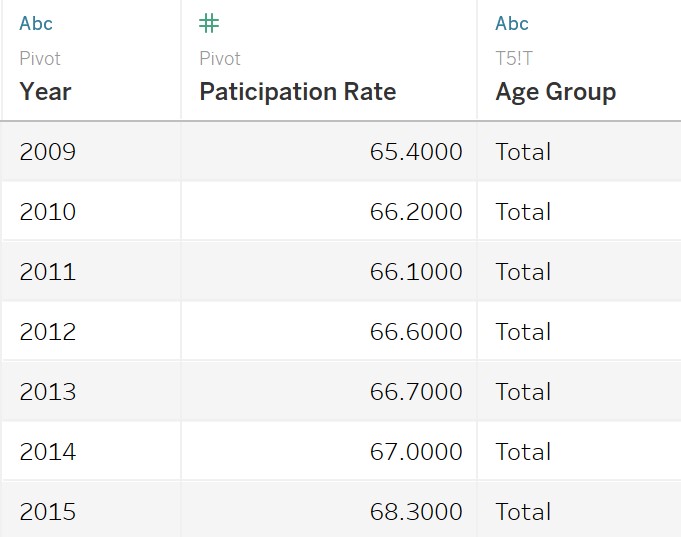Click the Pivot label above Year
This screenshot has height=537, width=681.
click(x=40, y=59)
